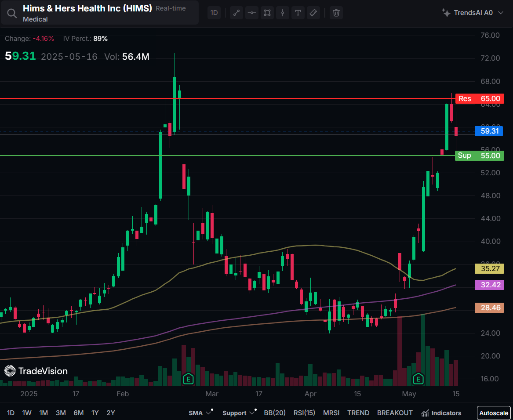This screenshot has width=513, height=420.
Task: Click the 28.46 SMA value tag
Action: tap(489, 308)
